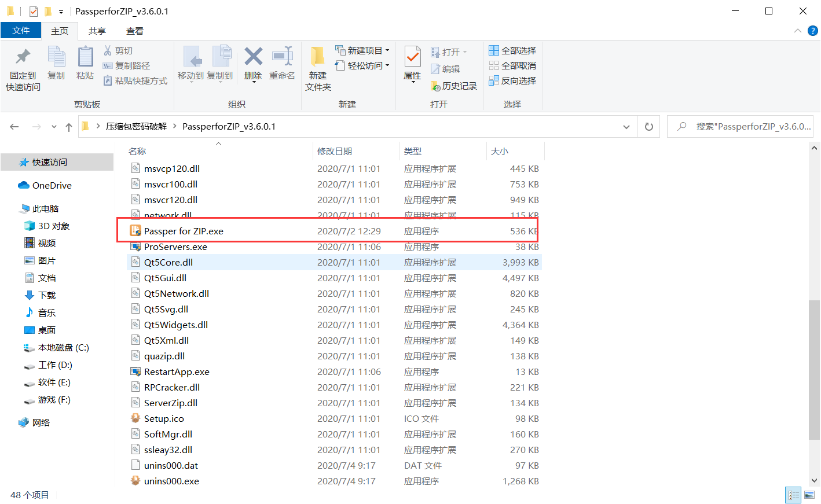Select the Passper for ZIP.exe file
Image resolution: width=821 pixels, height=504 pixels.
[184, 231]
